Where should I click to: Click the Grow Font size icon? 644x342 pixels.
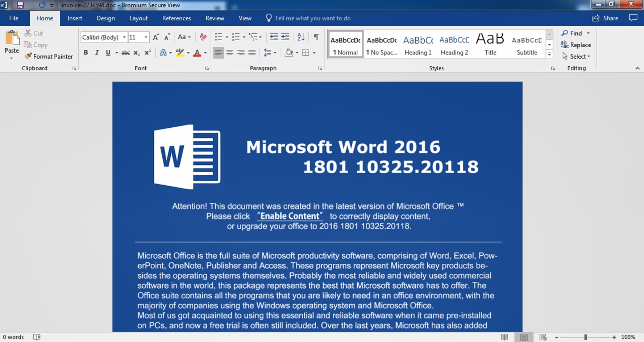click(156, 37)
